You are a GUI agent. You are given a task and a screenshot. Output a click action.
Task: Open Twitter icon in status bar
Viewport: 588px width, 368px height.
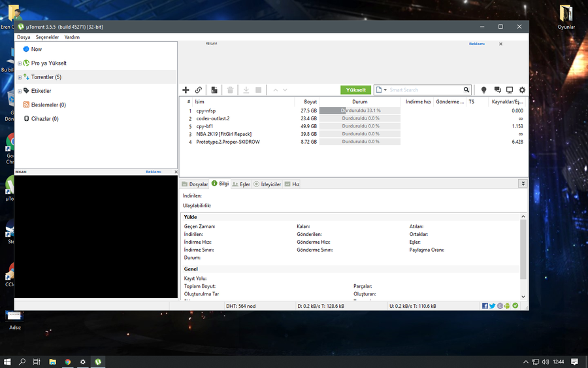493,306
